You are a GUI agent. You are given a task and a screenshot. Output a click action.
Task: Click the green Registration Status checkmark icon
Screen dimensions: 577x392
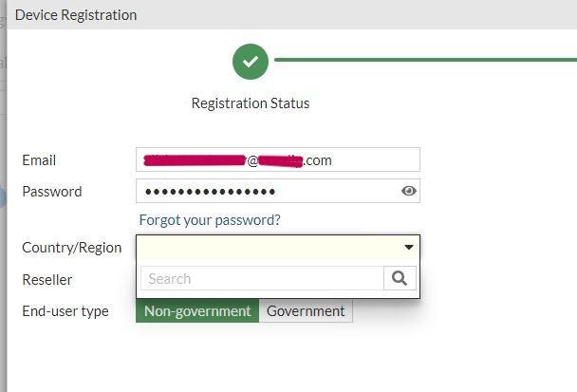251,62
